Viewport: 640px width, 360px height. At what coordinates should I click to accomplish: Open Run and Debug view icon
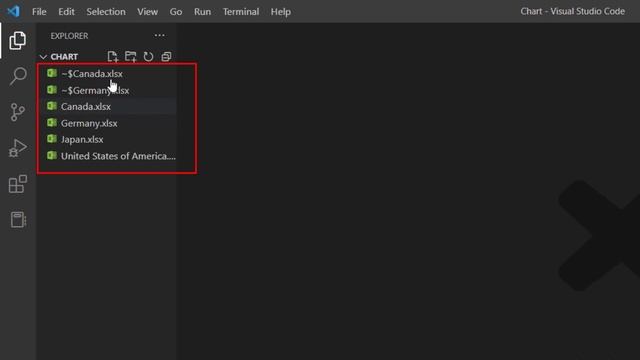click(x=18, y=148)
